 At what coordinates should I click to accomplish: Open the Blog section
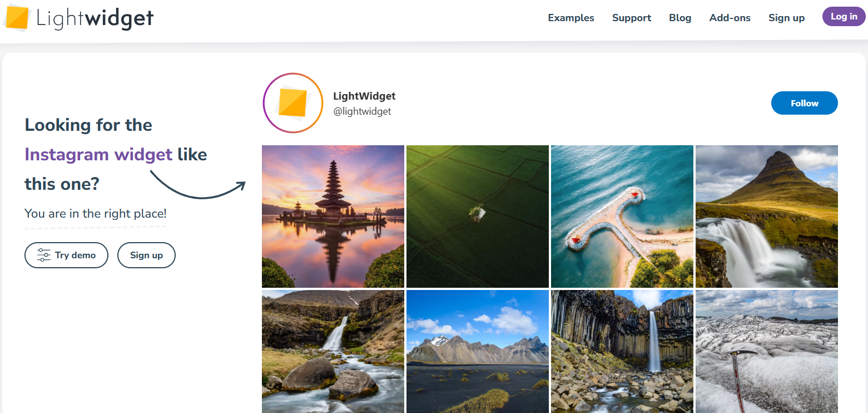coord(679,17)
